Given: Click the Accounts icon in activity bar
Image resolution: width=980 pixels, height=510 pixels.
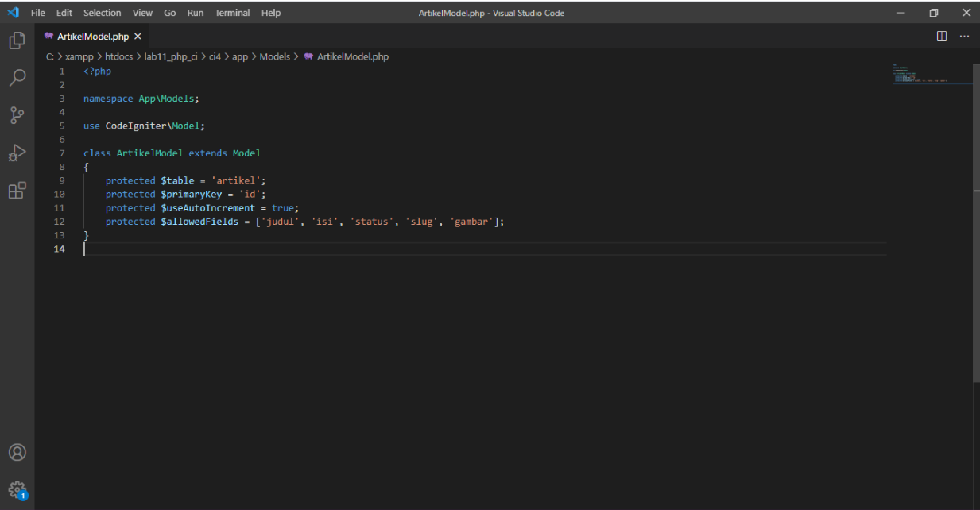Looking at the screenshot, I should 17,452.
